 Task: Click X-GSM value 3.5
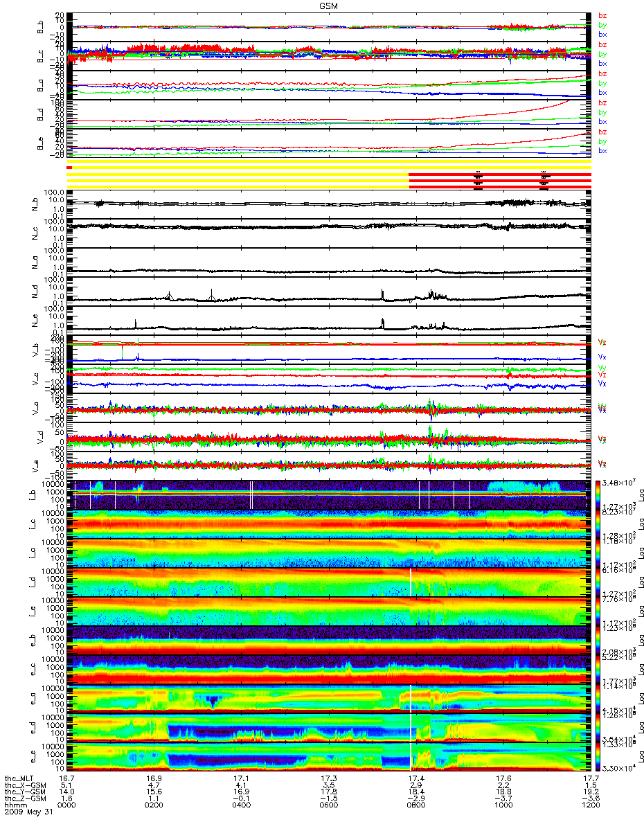tap(329, 785)
